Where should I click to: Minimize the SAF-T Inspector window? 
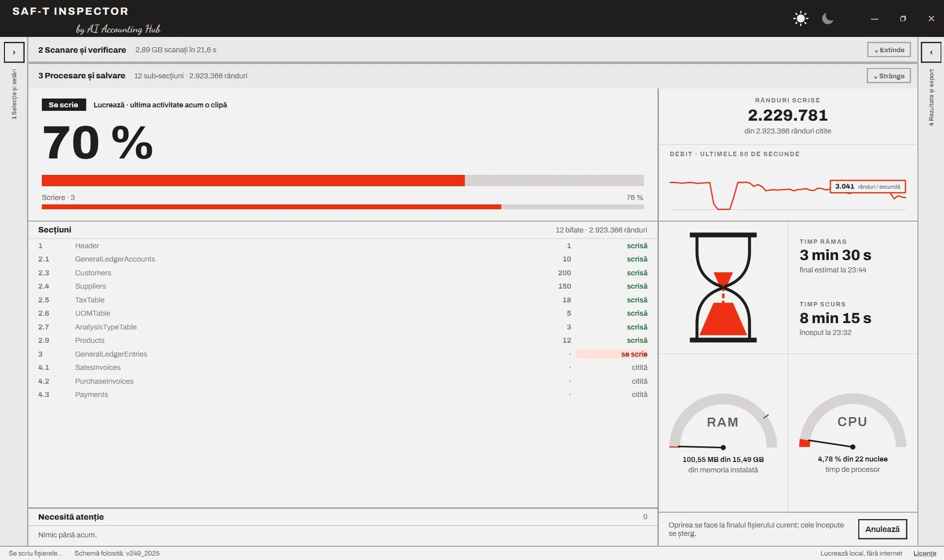coord(874,19)
